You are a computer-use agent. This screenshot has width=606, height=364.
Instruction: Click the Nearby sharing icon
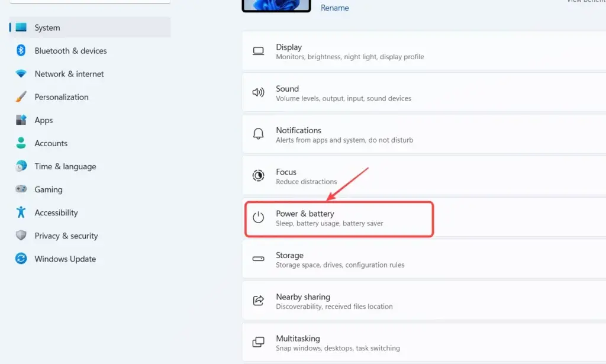[258, 301]
